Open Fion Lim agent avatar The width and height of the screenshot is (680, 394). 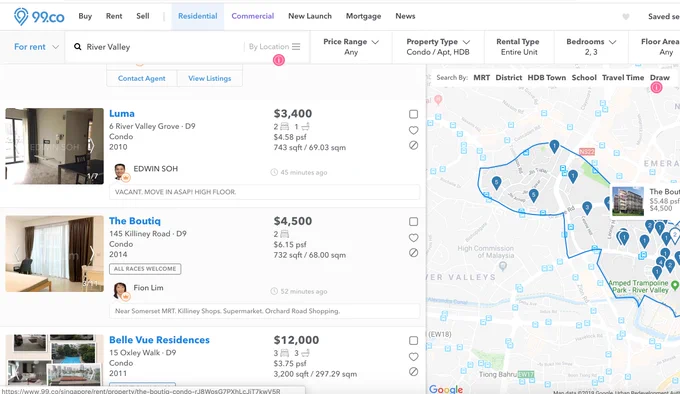120,291
